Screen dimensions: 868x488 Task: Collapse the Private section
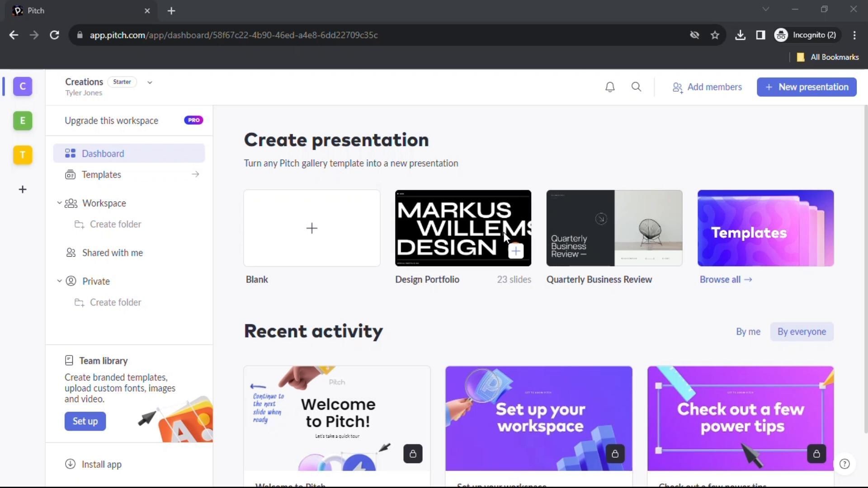(59, 281)
